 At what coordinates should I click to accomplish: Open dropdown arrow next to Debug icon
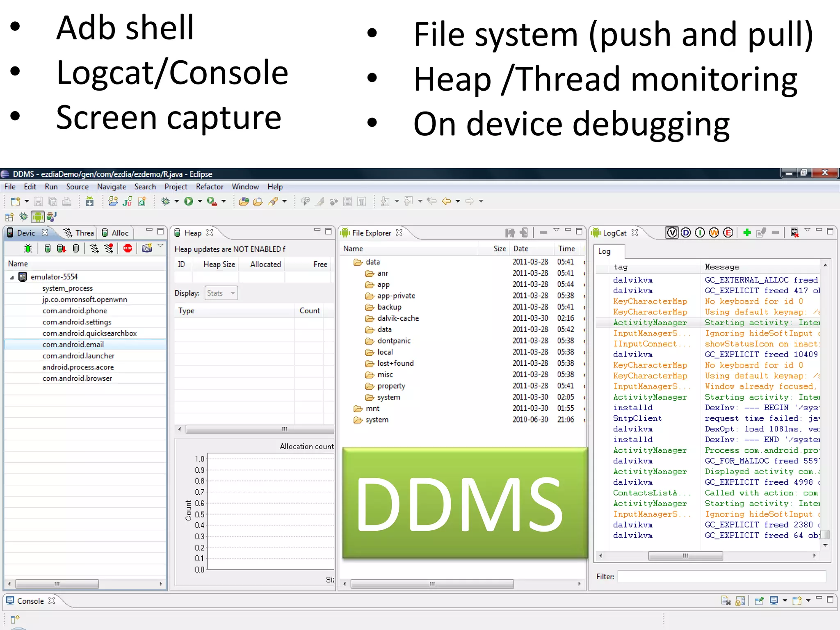[177, 201]
